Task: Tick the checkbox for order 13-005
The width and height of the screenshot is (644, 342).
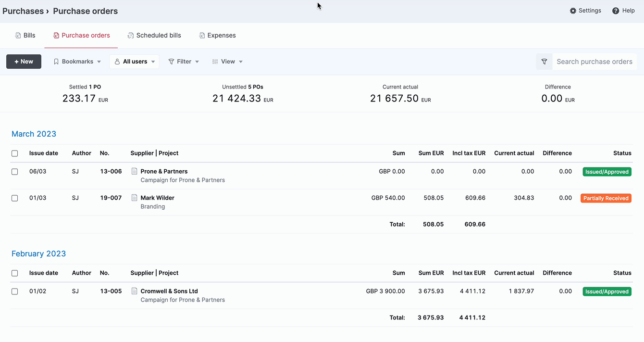Action: point(15,291)
